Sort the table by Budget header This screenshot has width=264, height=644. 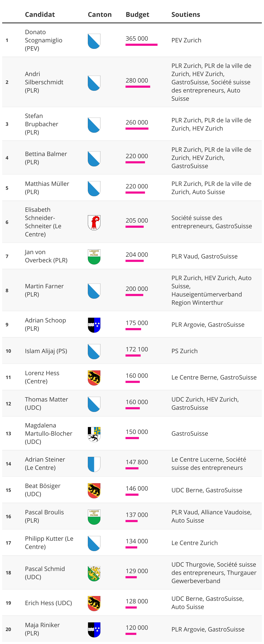point(137,14)
